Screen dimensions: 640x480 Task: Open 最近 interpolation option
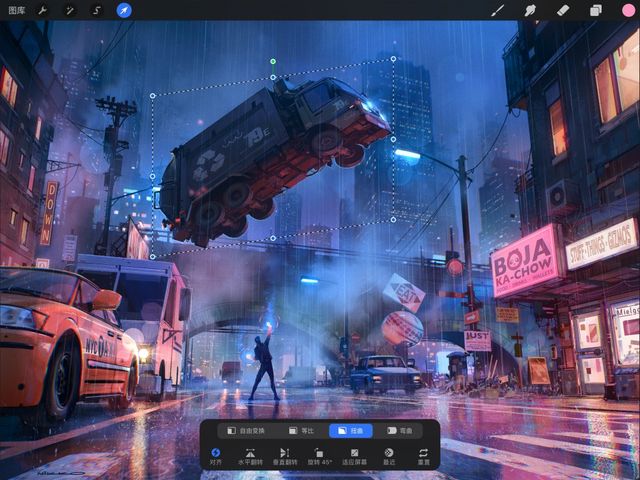coord(389,456)
